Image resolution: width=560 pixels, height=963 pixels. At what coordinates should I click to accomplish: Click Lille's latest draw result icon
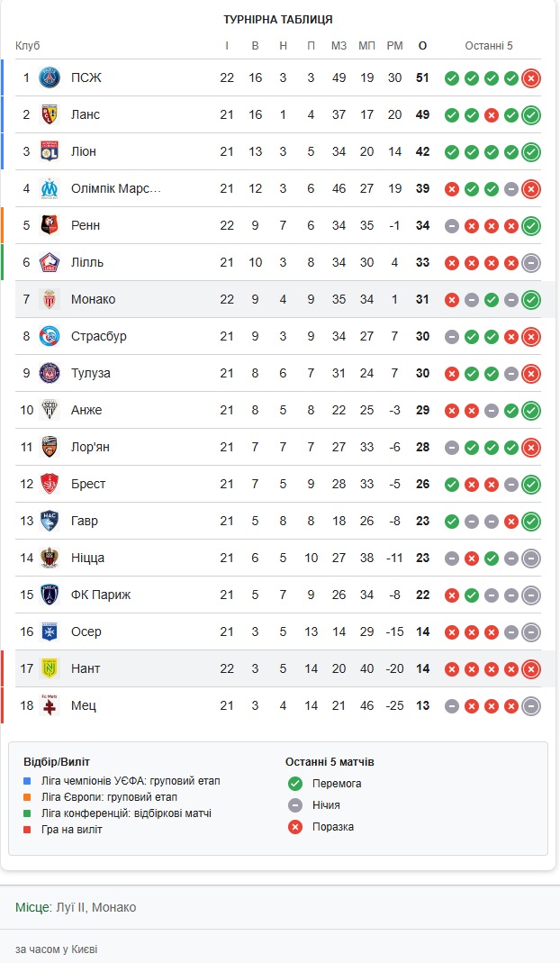click(531, 263)
